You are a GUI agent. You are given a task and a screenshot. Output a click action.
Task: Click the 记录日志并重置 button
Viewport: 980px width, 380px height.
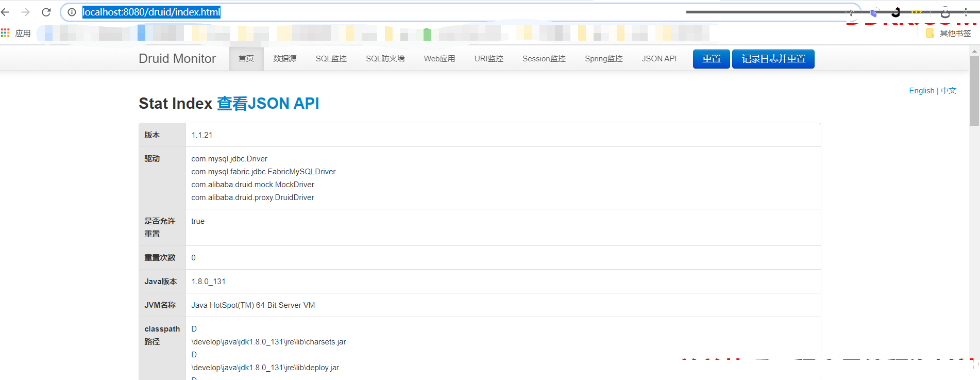(773, 59)
